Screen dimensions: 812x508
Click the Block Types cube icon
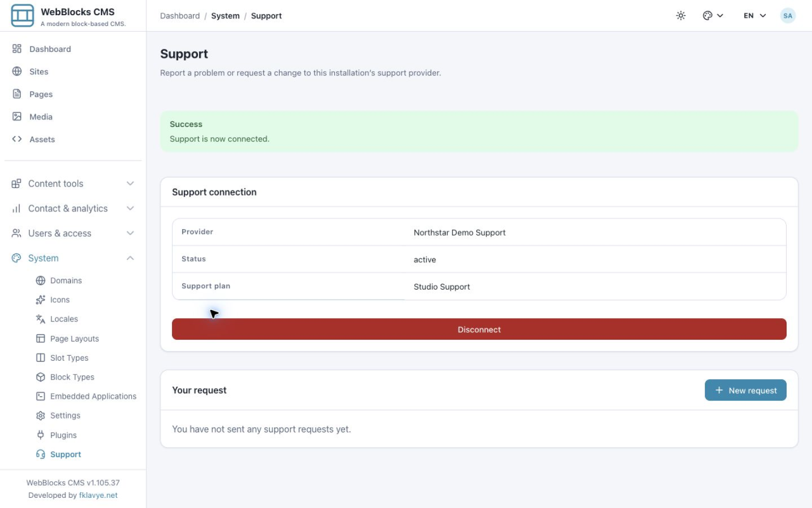(x=41, y=377)
